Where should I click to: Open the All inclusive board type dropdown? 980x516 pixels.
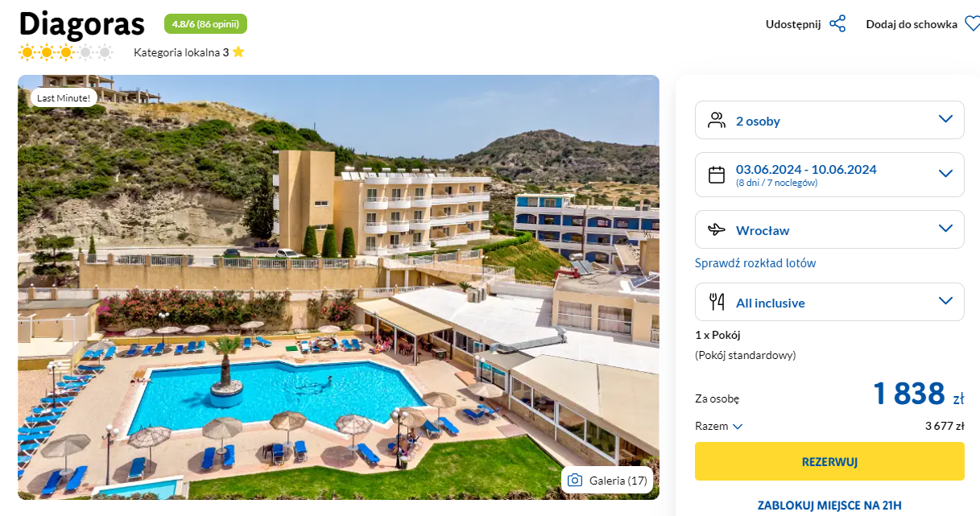coord(829,302)
